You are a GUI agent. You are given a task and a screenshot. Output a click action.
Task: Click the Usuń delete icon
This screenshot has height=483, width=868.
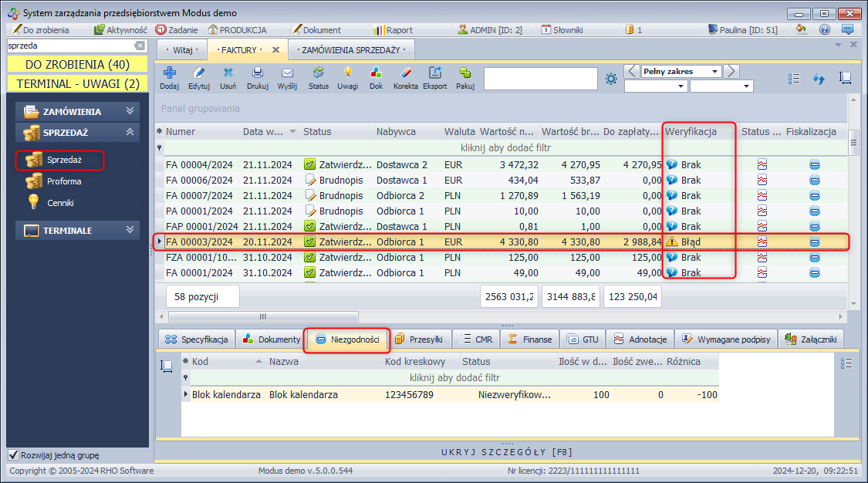(228, 73)
